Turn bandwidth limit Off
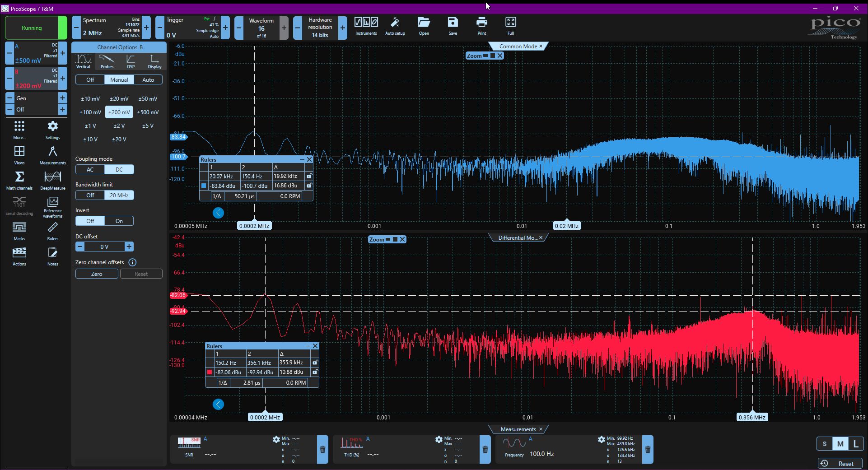This screenshot has width=868, height=470. coord(90,195)
